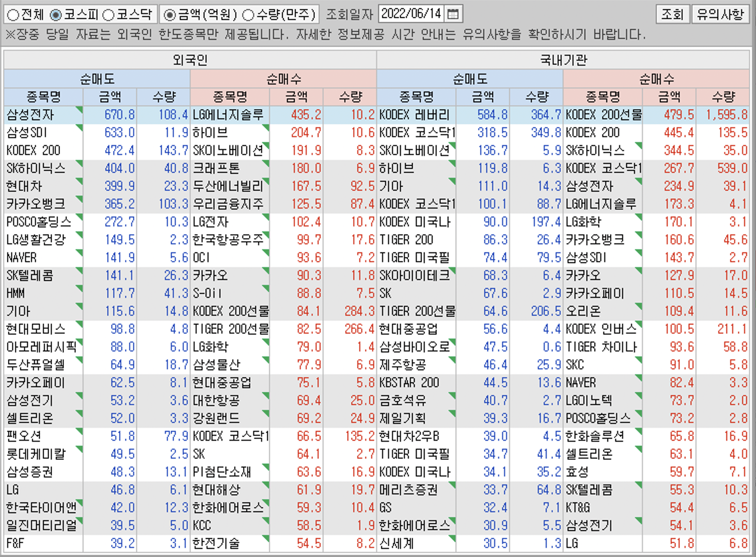Select 삼성바이오로 row
This screenshot has height=557, width=756.
click(x=416, y=347)
